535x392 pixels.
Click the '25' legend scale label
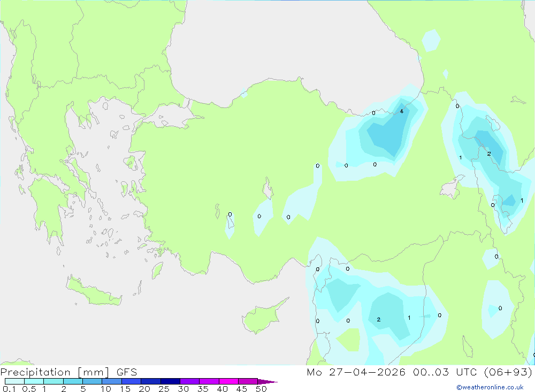[x=164, y=389]
